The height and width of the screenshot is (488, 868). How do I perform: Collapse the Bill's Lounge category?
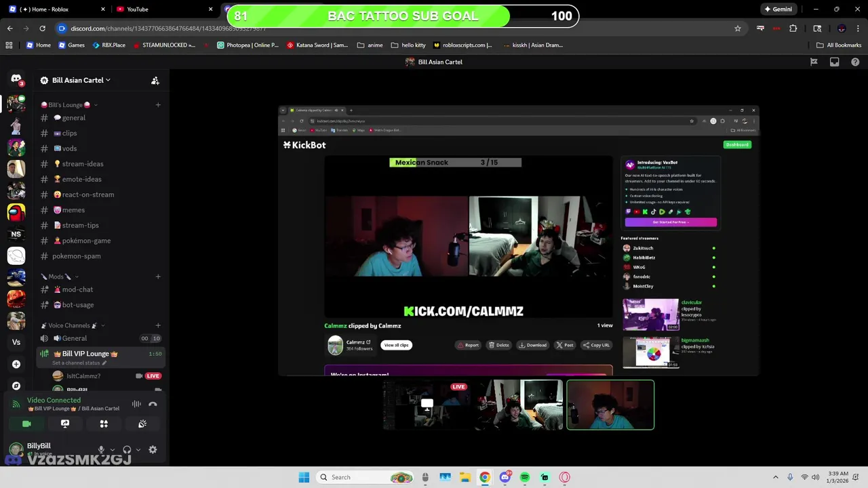69,105
